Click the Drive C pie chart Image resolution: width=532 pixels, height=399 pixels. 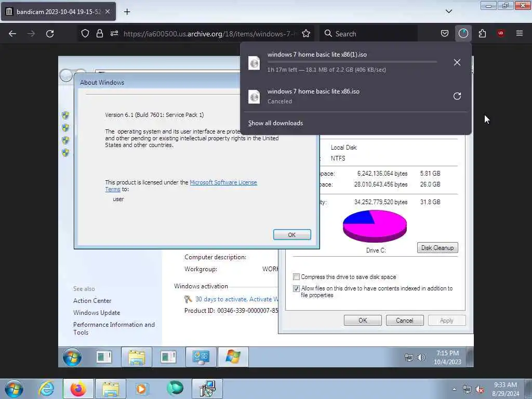[375, 226]
